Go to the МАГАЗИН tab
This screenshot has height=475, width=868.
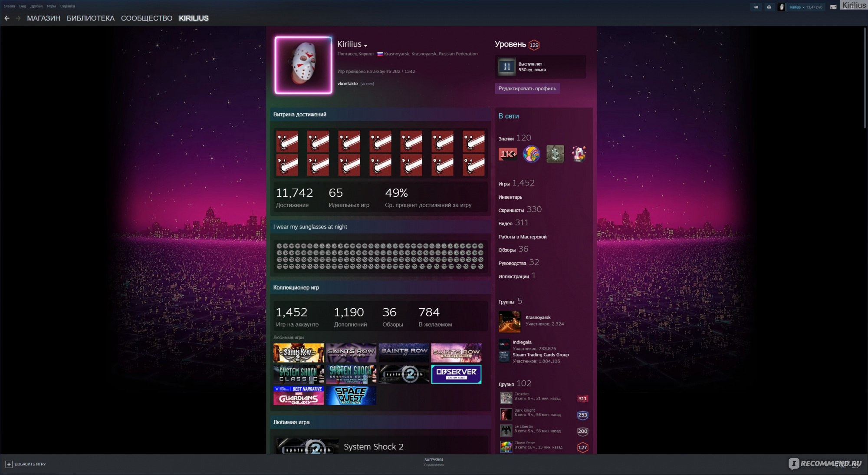[x=43, y=18]
